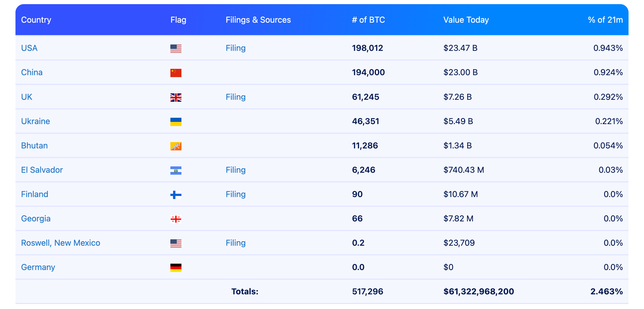The image size is (644, 309).
Task: Sort by the # of BTC column header
Action: 368,20
